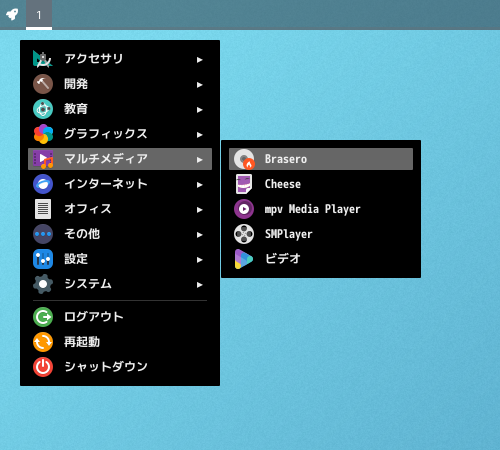Select the システム menu entry
This screenshot has height=450, width=500.
[x=120, y=284]
